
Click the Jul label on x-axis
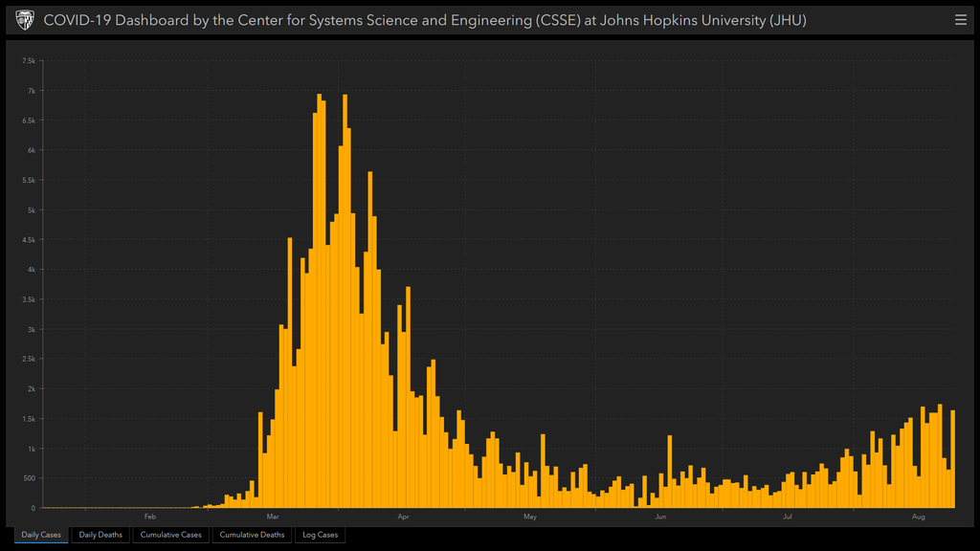coord(787,518)
